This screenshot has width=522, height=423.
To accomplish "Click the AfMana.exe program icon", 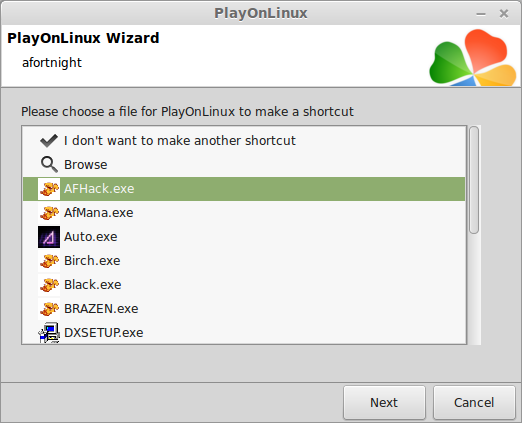I will [x=49, y=213].
